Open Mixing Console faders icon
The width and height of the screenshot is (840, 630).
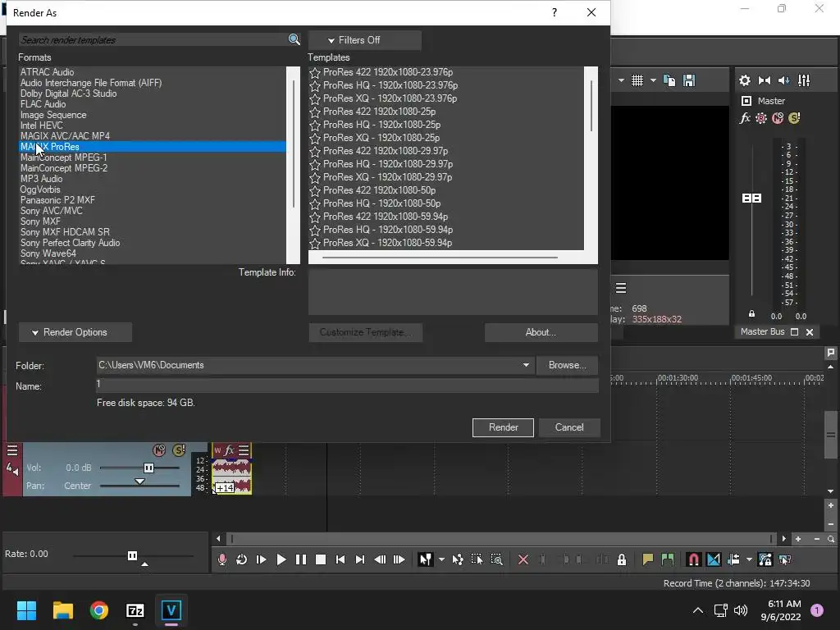804,80
